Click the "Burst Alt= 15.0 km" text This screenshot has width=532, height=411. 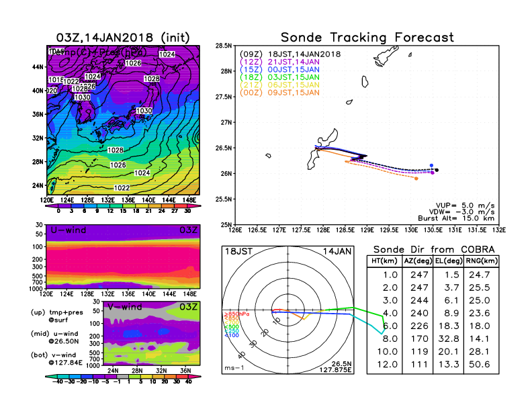tap(456, 218)
